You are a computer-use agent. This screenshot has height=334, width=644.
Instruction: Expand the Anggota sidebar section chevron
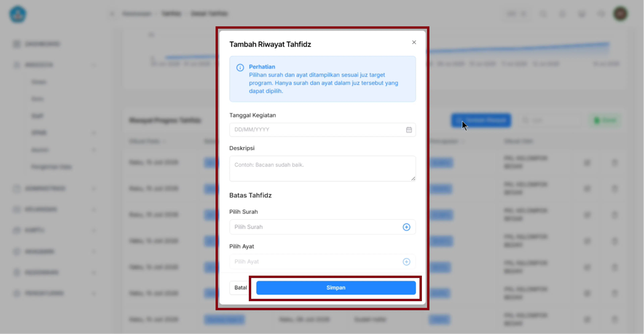94,65
